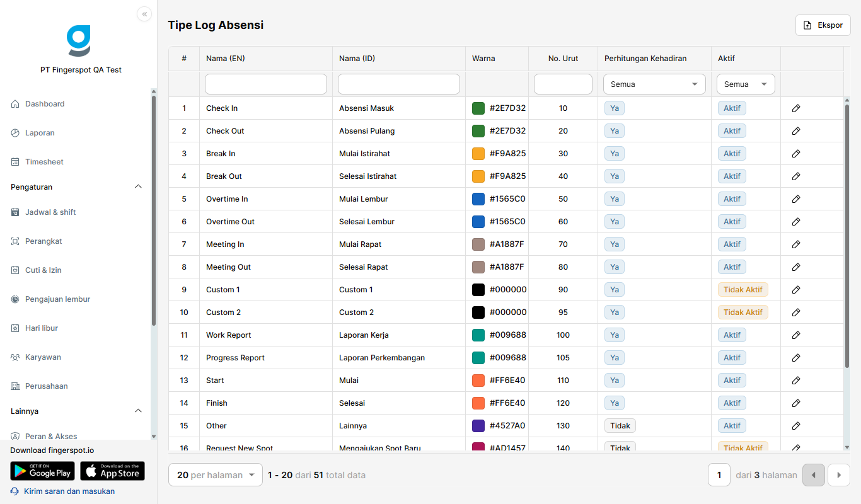Click the Dashboard home icon in the sidebar

coord(16,104)
